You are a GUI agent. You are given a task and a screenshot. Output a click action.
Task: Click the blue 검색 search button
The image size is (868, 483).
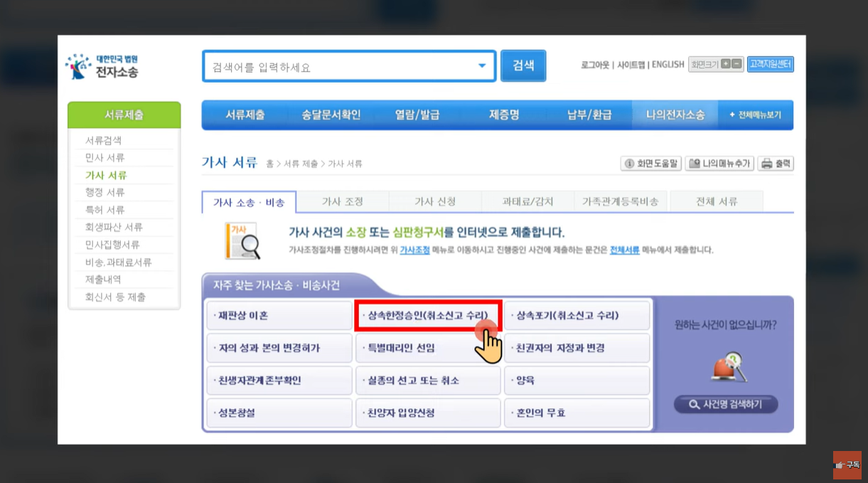point(523,65)
